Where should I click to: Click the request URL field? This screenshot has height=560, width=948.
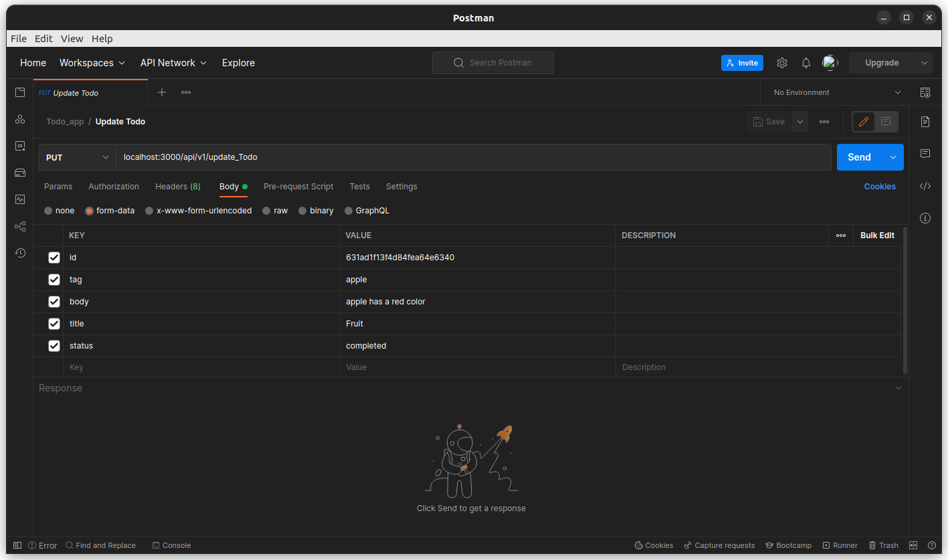(474, 157)
